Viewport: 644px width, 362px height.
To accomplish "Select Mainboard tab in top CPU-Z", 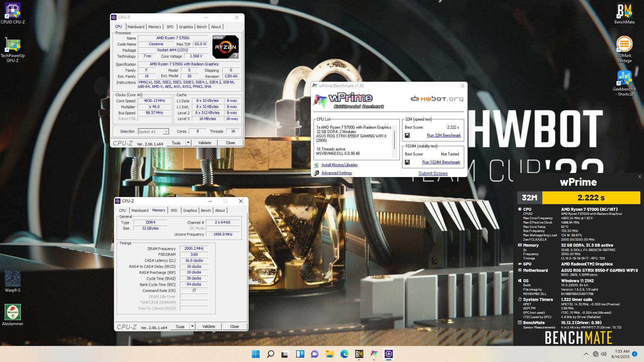I will coord(136,27).
